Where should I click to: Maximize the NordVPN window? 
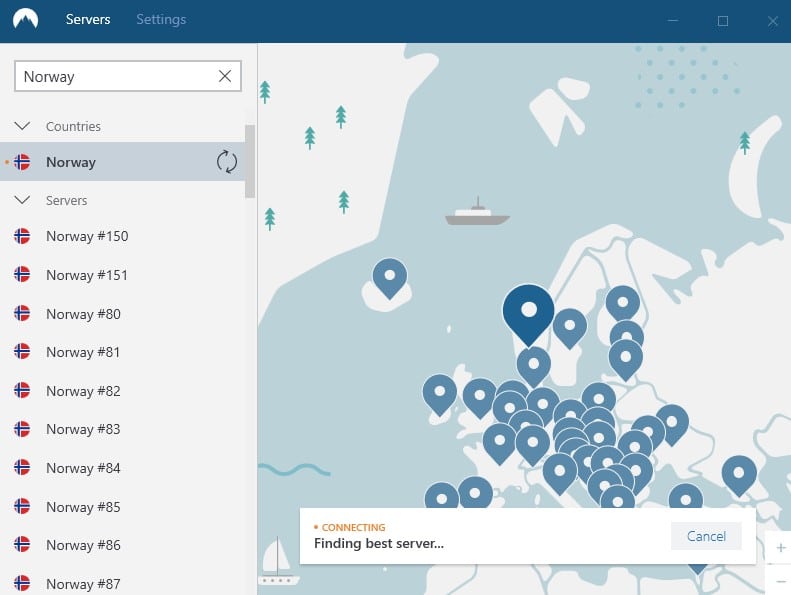pos(722,21)
